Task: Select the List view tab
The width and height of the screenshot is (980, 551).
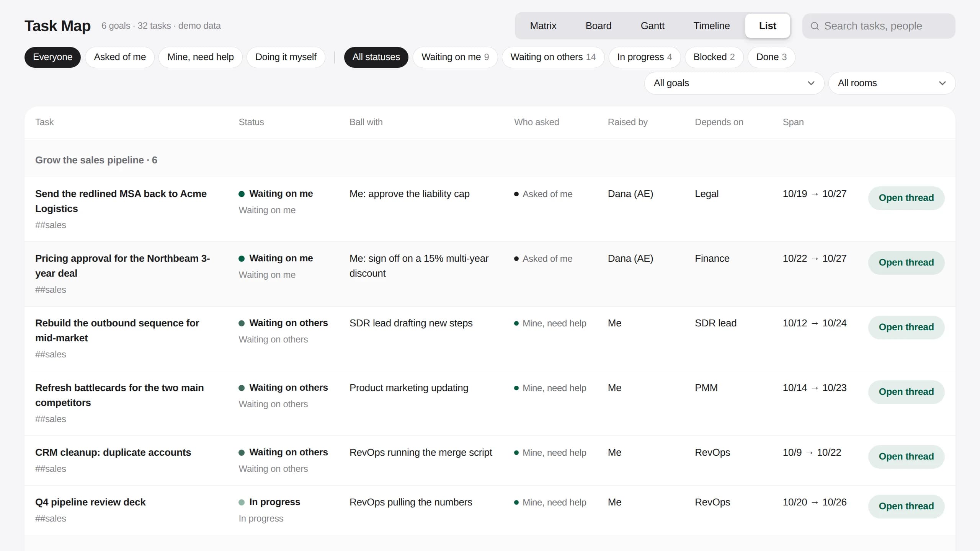Action: point(768,26)
